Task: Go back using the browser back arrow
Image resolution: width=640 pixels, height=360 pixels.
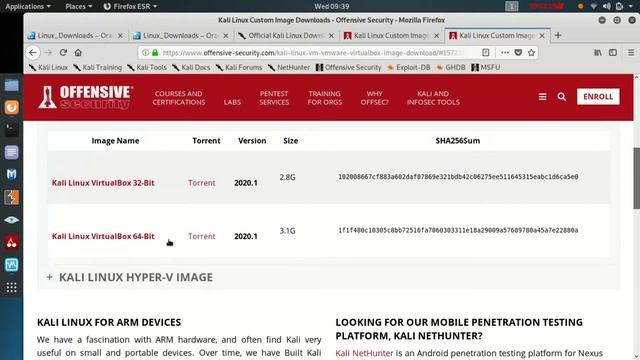Action: pyautogui.click(x=33, y=53)
